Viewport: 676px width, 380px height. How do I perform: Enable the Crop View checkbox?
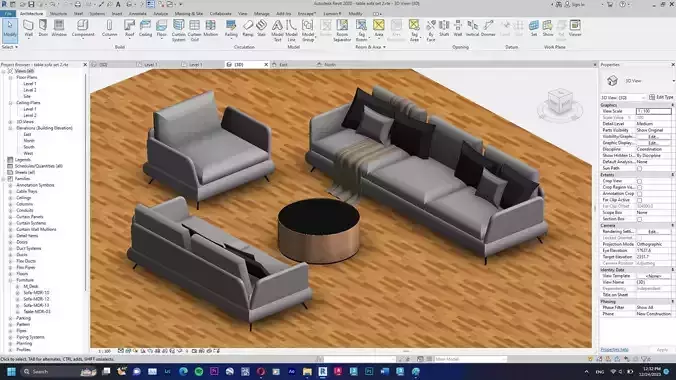coord(639,181)
